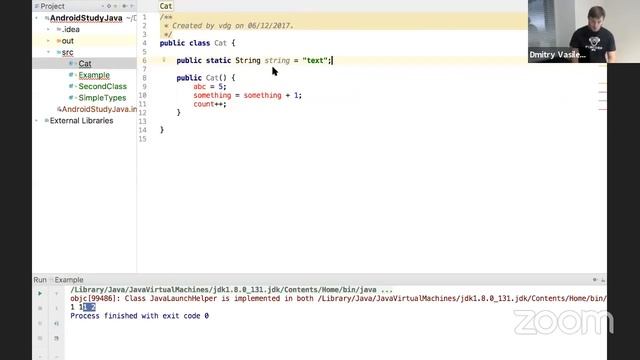Hide the Project tool window with header icon

pos(131,6)
